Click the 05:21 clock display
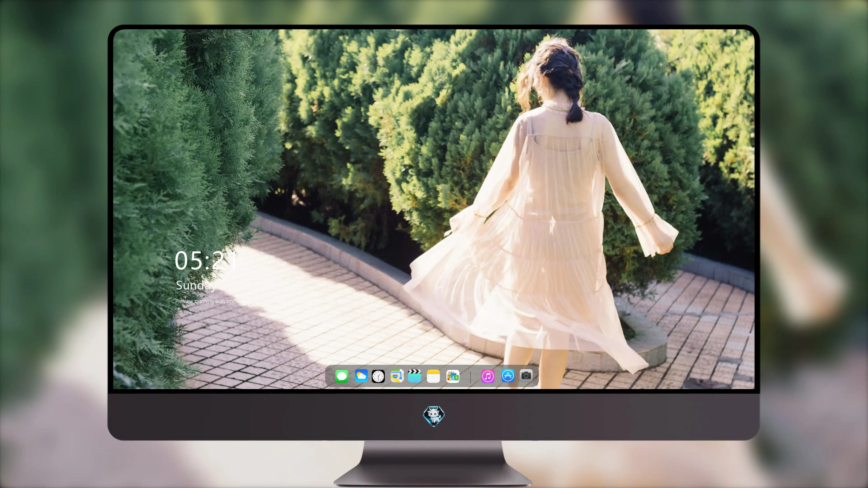Viewport: 868px width, 488px height. point(206,260)
